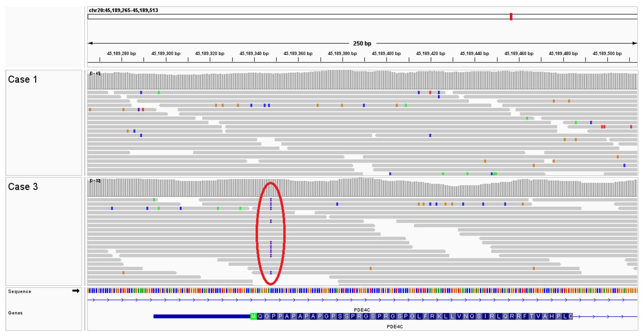Select the Genes track label

tap(15, 313)
